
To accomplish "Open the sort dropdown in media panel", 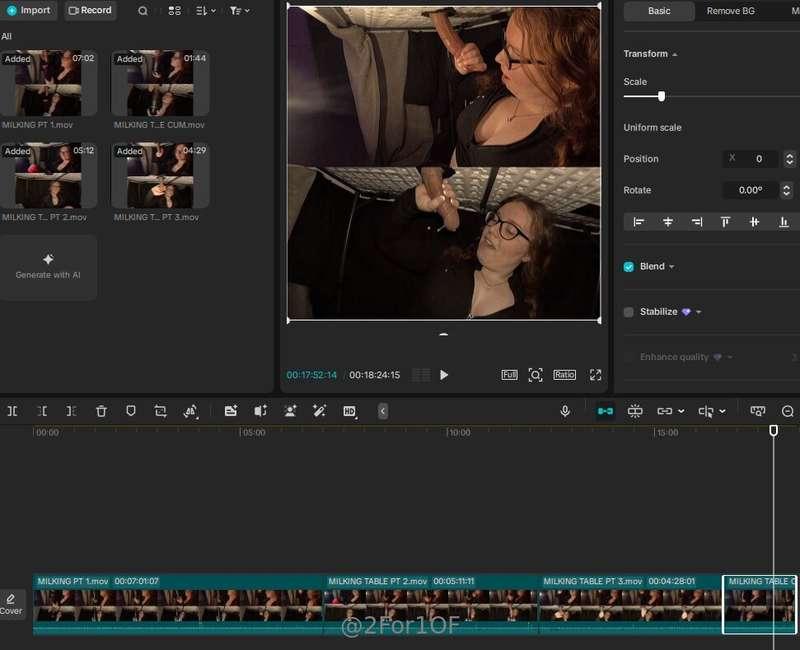I will click(204, 11).
